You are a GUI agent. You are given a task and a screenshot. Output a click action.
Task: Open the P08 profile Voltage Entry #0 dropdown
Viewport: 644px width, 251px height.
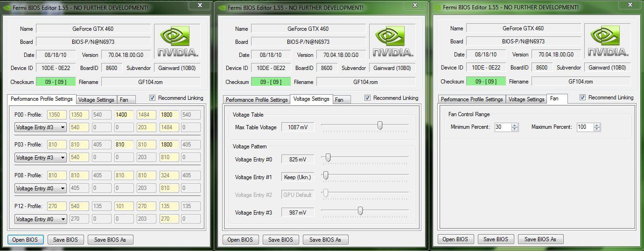(41, 188)
